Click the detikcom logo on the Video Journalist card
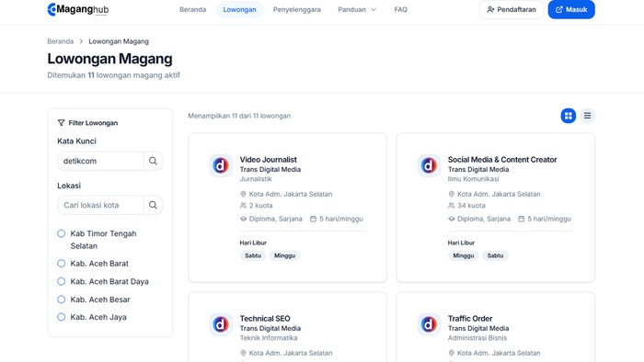Viewport: 644px width, 362px height. pyautogui.click(x=221, y=165)
